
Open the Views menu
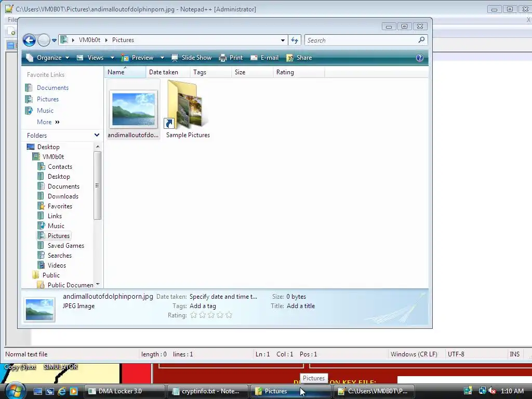point(95,58)
